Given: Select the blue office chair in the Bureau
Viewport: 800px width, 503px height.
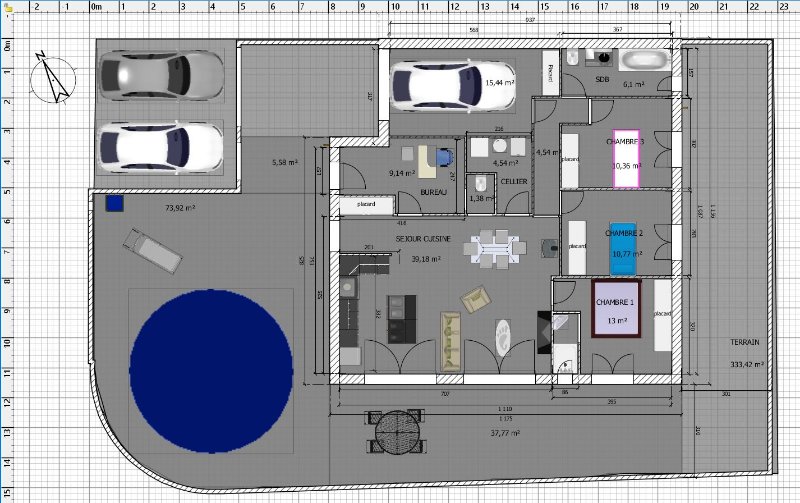Looking at the screenshot, I should [x=444, y=157].
